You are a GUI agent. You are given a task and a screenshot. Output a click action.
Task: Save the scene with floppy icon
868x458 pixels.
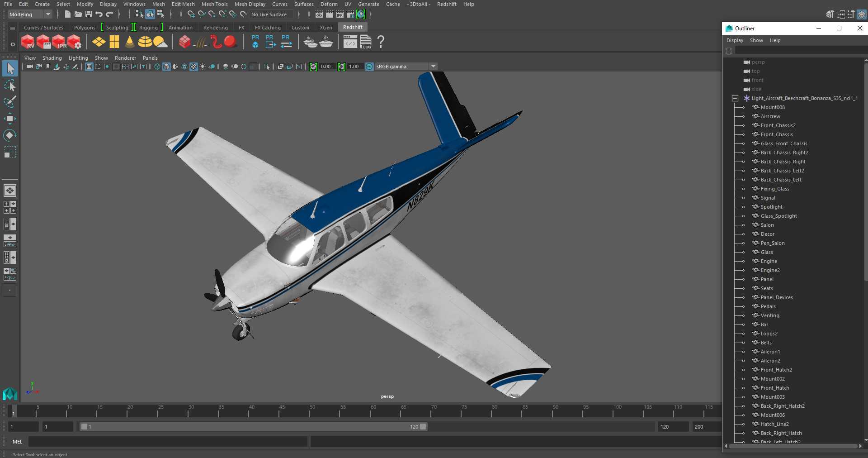point(89,14)
